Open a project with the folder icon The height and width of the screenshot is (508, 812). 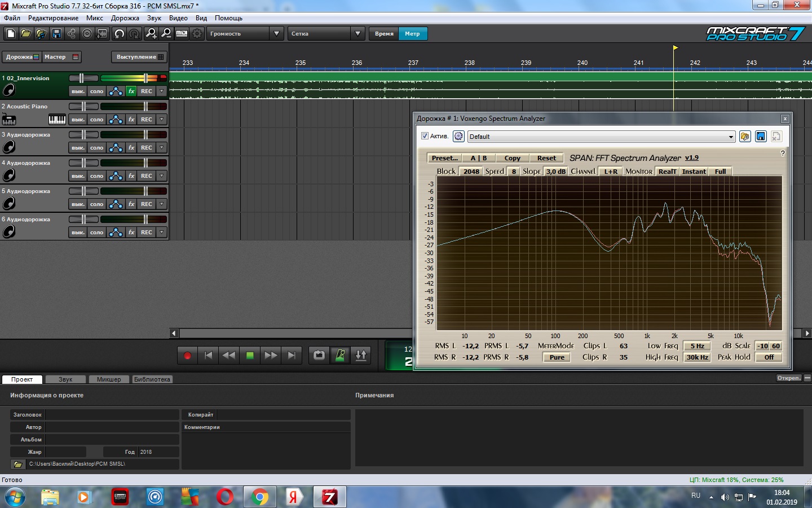pyautogui.click(x=26, y=34)
